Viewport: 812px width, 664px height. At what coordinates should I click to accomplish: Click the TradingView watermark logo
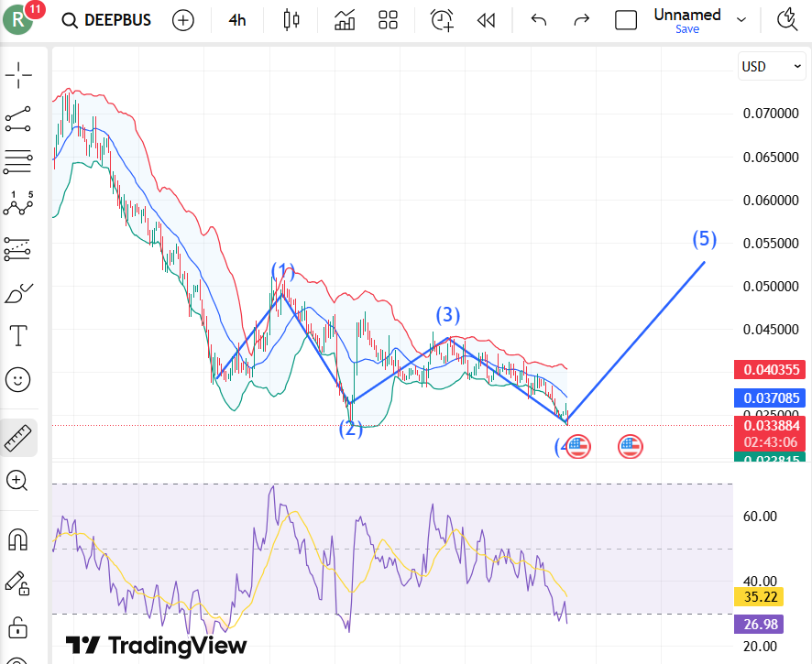[83, 646]
